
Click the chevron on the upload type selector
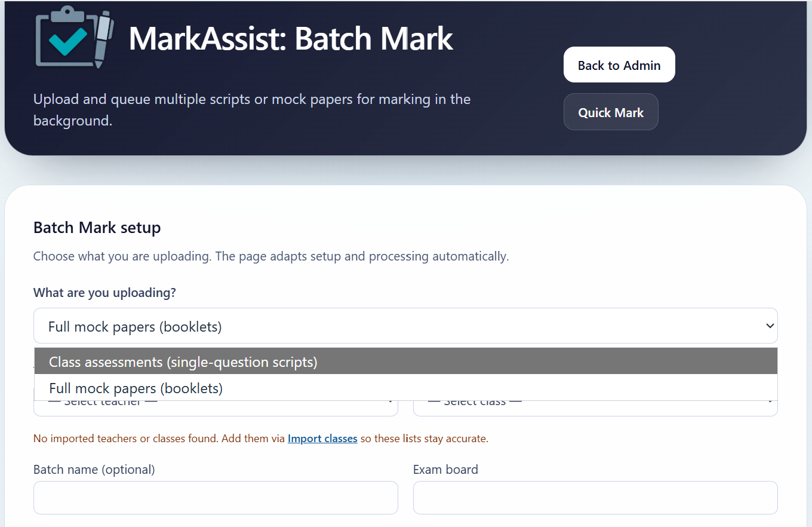tap(770, 326)
